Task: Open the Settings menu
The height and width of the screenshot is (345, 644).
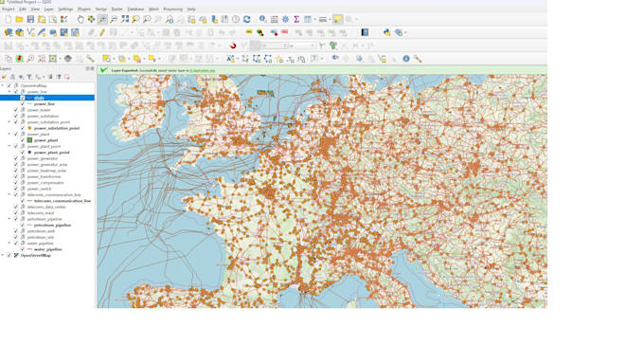Action: 65,9
